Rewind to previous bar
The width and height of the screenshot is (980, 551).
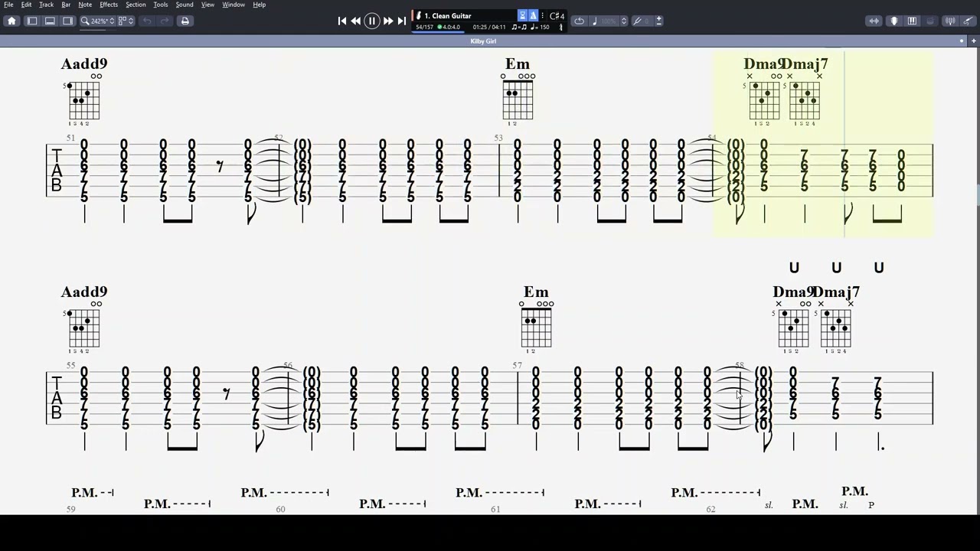coord(356,21)
